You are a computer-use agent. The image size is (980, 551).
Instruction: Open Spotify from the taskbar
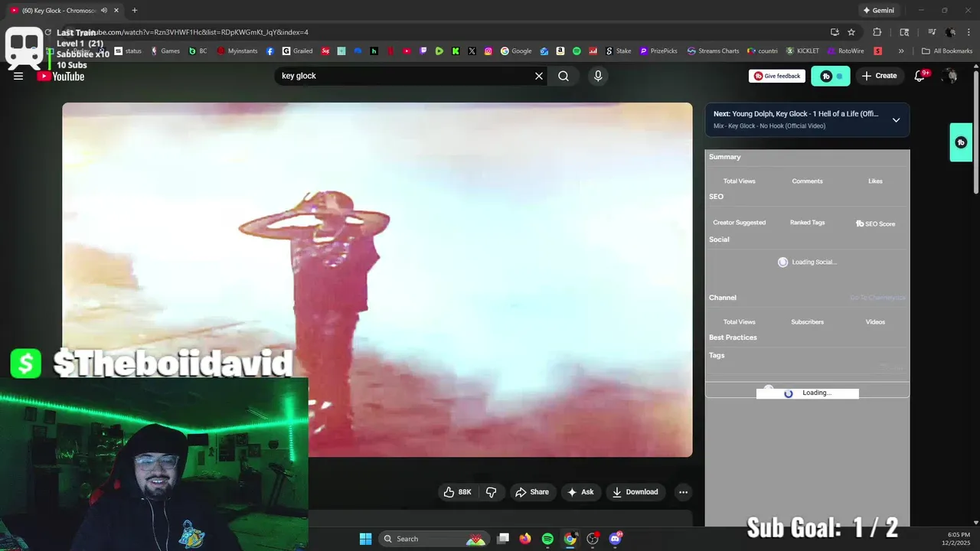547,539
